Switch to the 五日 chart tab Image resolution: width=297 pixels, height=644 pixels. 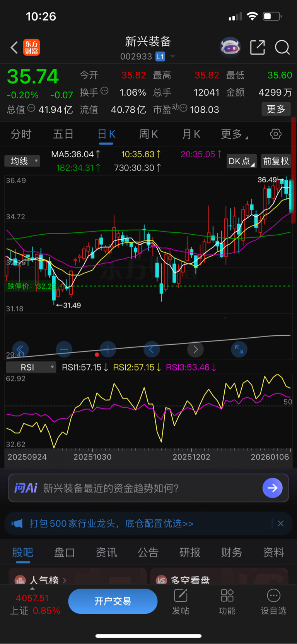click(63, 134)
